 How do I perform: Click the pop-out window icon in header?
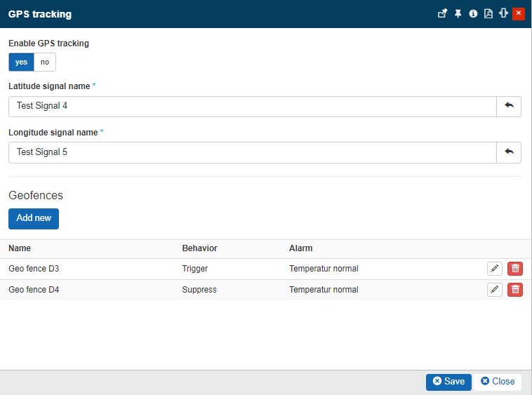[443, 13]
